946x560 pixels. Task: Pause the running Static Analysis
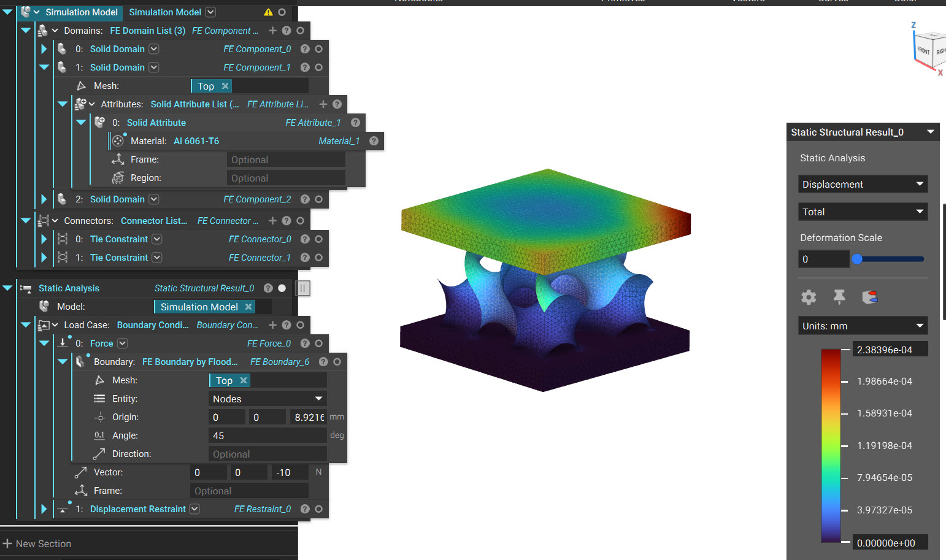coord(302,288)
